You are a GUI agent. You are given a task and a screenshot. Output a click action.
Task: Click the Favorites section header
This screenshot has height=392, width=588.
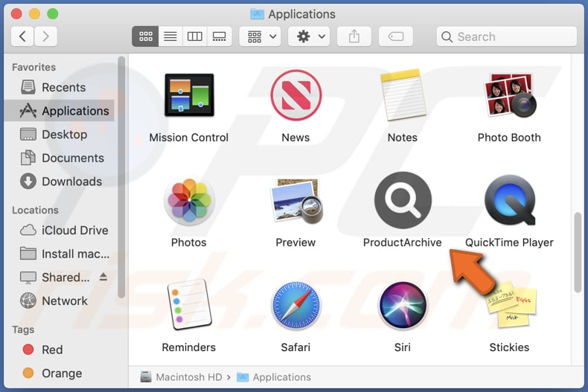(x=33, y=67)
